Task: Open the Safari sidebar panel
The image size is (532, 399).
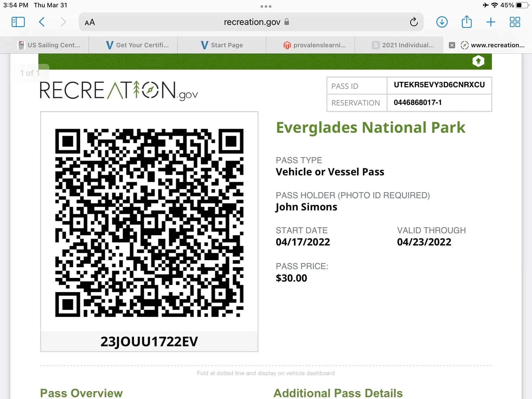Action: coord(18,22)
